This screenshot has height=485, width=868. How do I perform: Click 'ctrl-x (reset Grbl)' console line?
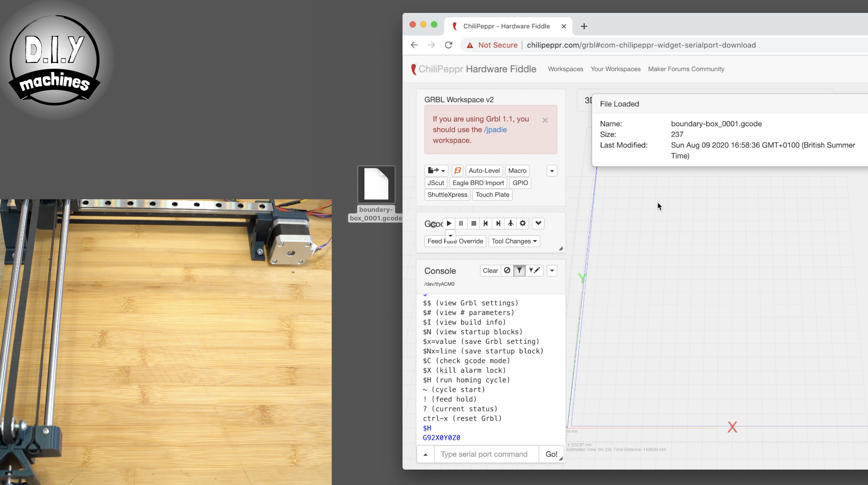pyautogui.click(x=462, y=418)
